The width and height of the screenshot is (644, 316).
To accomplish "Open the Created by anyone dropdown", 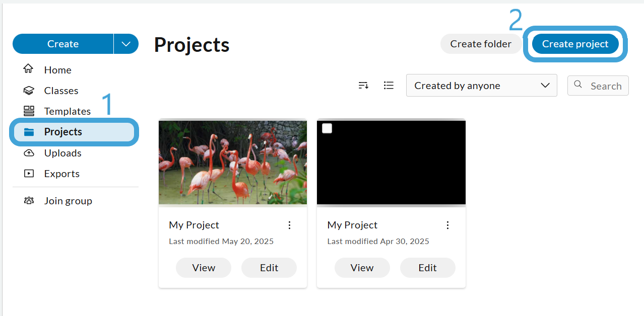I will point(481,86).
